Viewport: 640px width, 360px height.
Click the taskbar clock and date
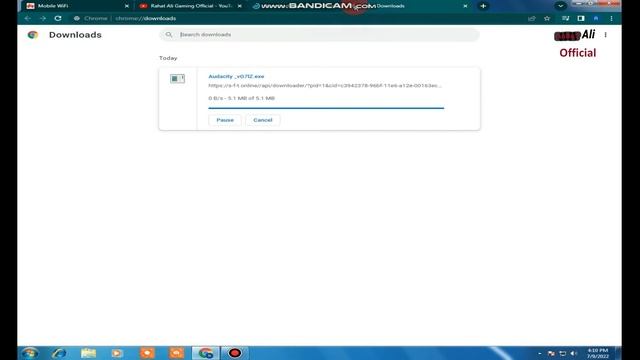(598, 353)
